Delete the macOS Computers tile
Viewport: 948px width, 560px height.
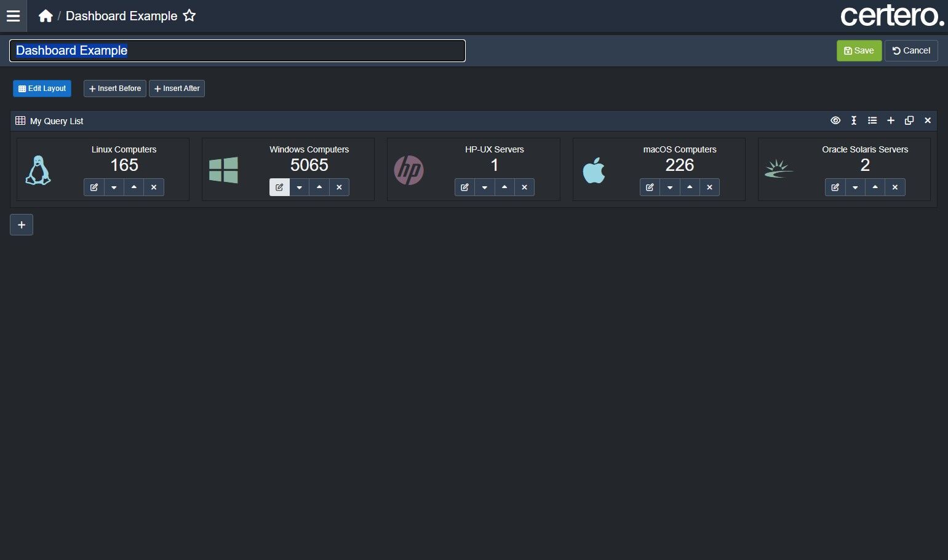(x=709, y=187)
